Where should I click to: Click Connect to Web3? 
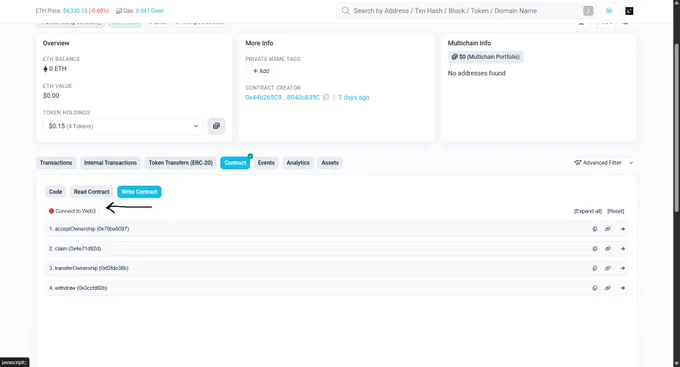pos(72,211)
